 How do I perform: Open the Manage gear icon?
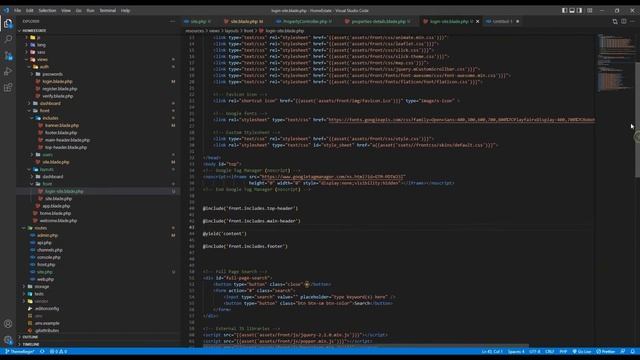pyautogui.click(x=8, y=340)
